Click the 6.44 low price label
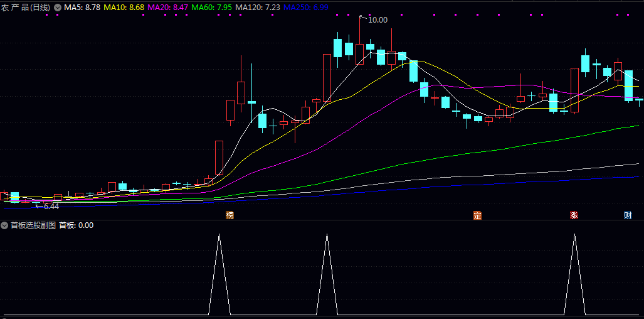The height and width of the screenshot is (319, 644). pos(50,206)
